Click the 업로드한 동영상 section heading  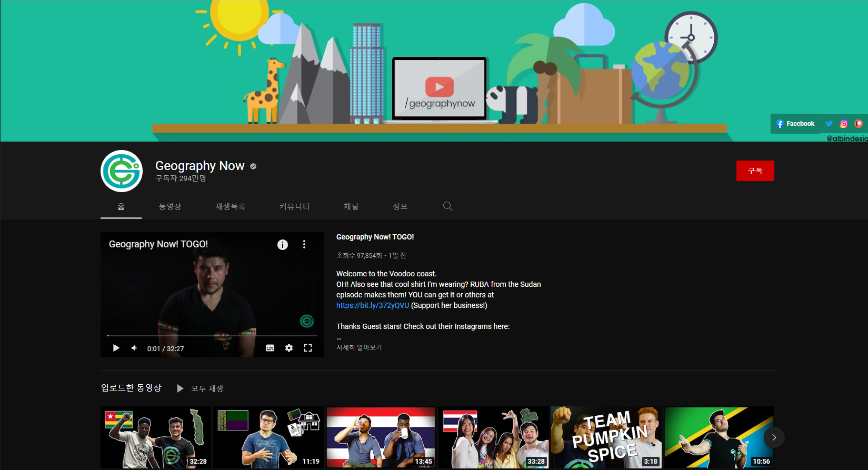[131, 388]
